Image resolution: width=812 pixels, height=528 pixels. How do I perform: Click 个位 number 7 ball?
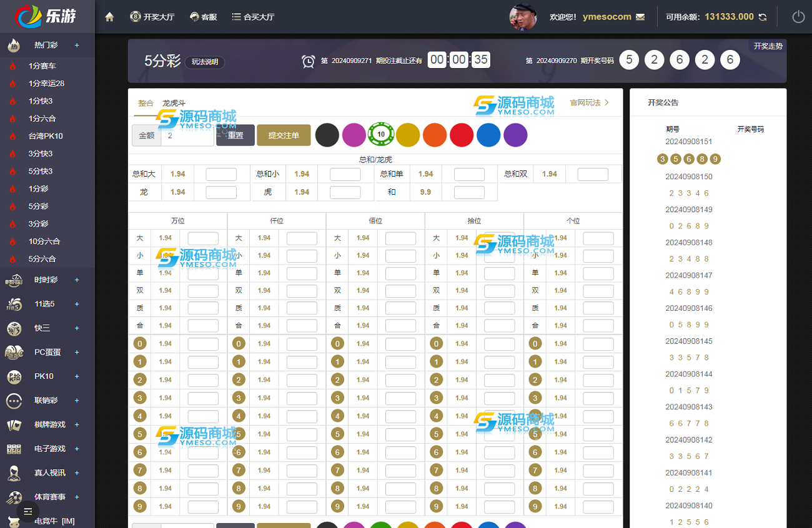pos(535,470)
